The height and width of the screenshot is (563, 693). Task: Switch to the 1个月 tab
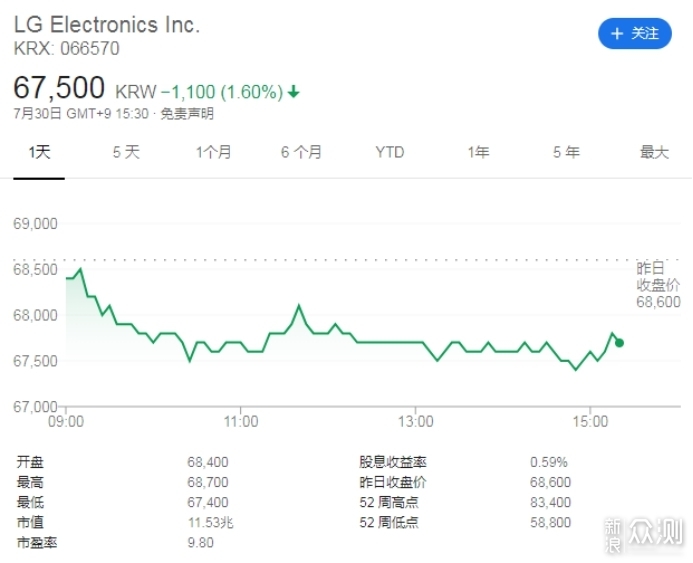pyautogui.click(x=213, y=152)
